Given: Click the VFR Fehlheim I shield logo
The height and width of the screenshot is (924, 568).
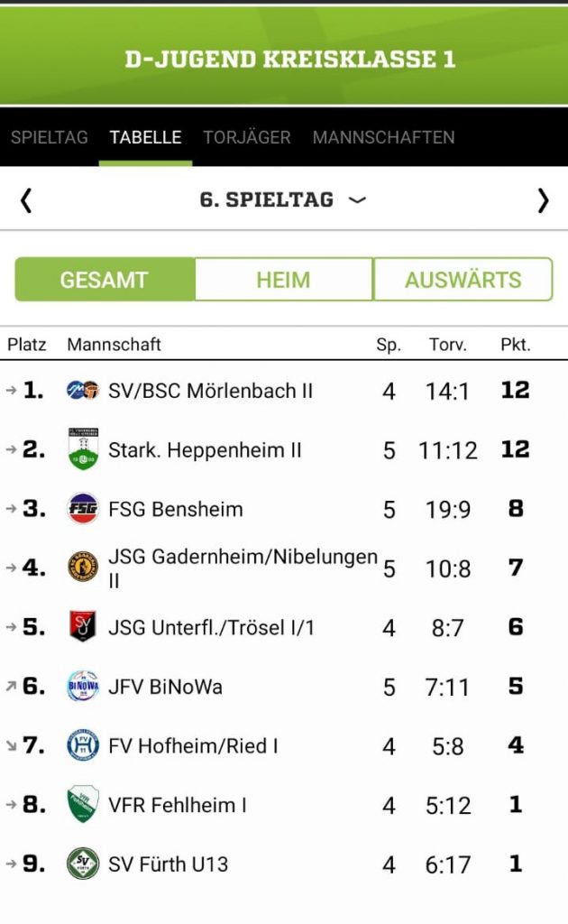Looking at the screenshot, I should pyautogui.click(x=83, y=804).
